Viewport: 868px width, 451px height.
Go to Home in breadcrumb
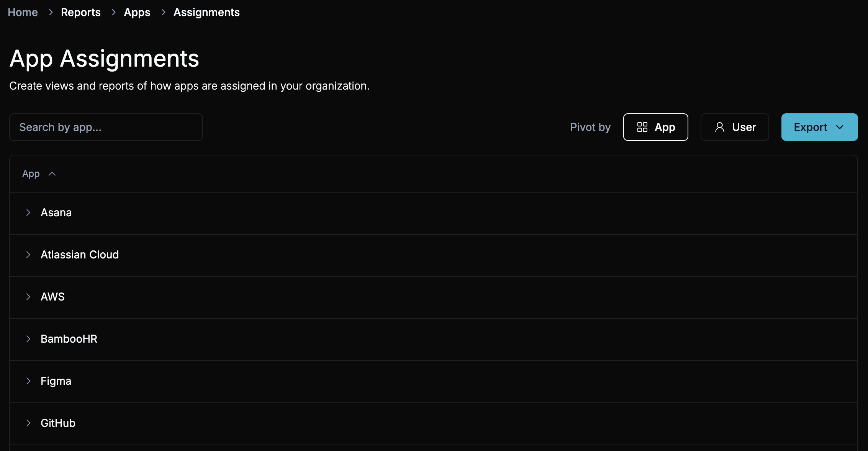pos(23,12)
